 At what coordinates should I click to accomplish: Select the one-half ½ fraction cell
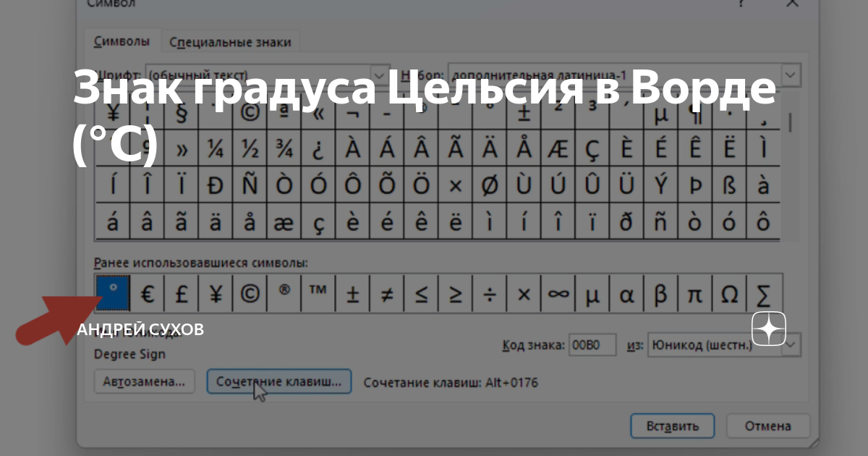pos(250,148)
